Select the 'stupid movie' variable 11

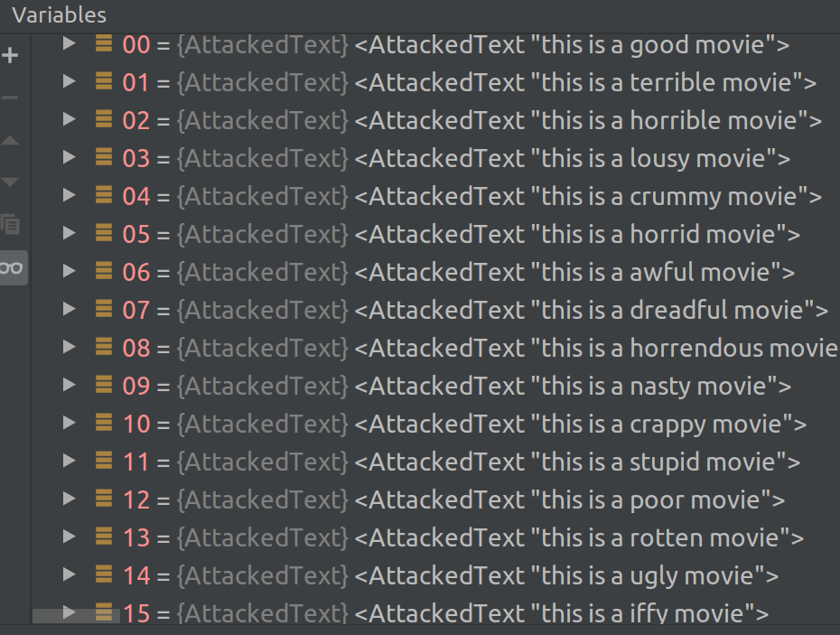[x=452, y=461]
